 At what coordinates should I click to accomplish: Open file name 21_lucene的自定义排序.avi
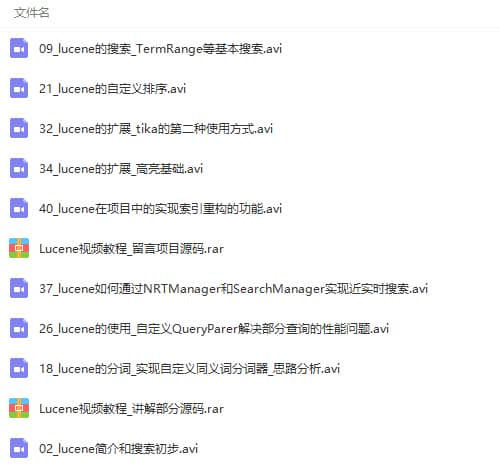pos(112,89)
